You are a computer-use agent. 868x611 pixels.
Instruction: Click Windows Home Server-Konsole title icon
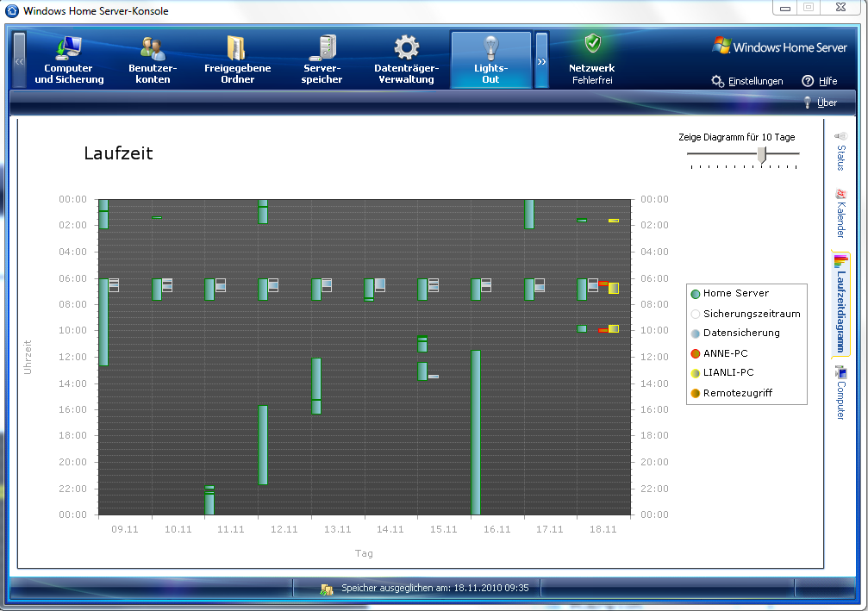(x=11, y=10)
